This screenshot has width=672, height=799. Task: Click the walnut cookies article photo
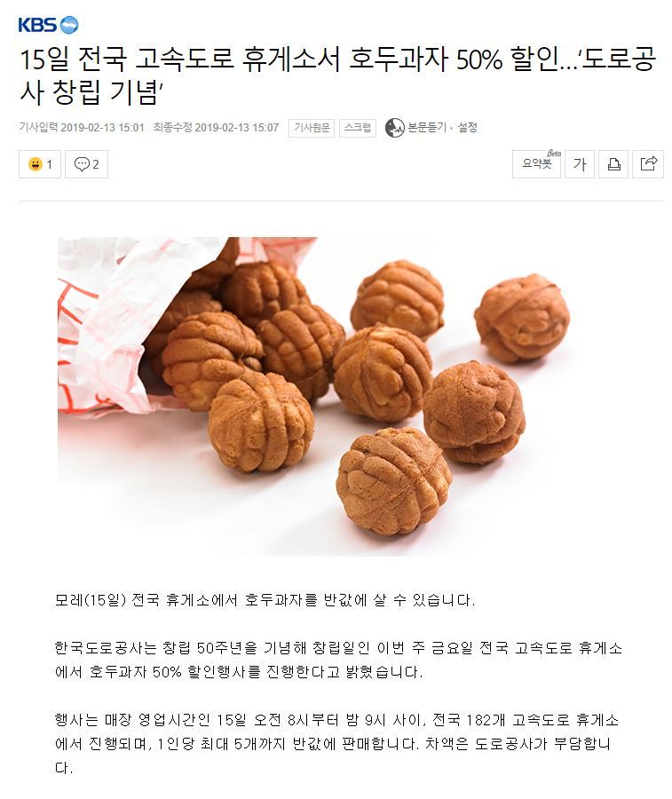point(314,396)
